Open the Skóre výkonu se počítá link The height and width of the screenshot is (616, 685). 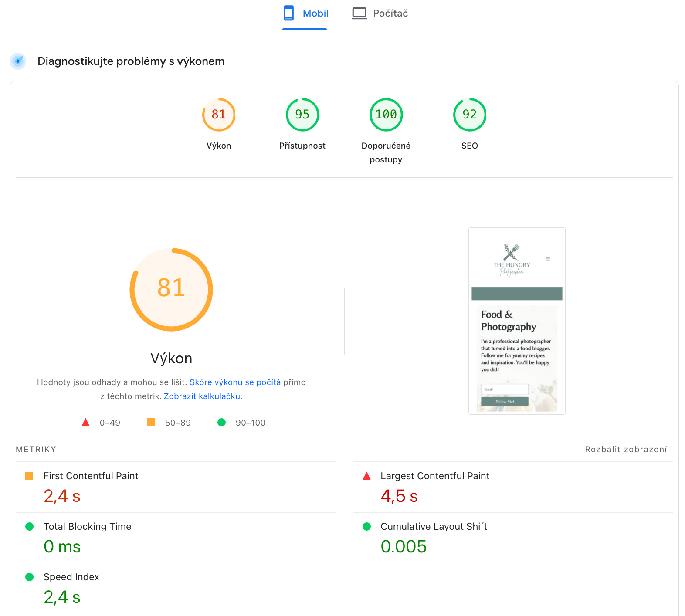point(235,382)
